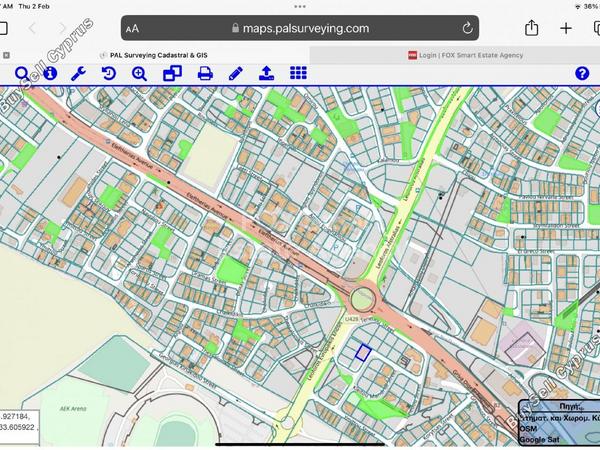The height and width of the screenshot is (450, 600).
Task: Print the map with printer icon
Action: (205, 73)
